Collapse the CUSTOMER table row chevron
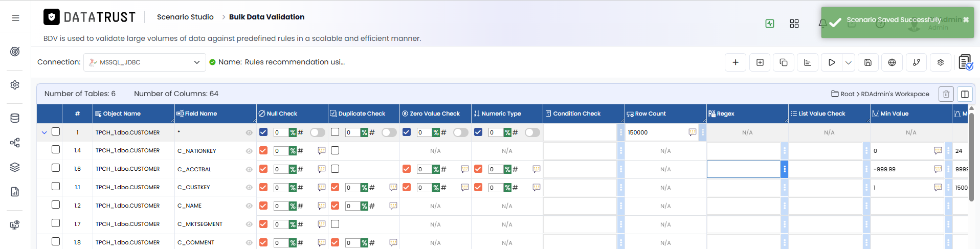The height and width of the screenshot is (249, 980). tap(44, 132)
